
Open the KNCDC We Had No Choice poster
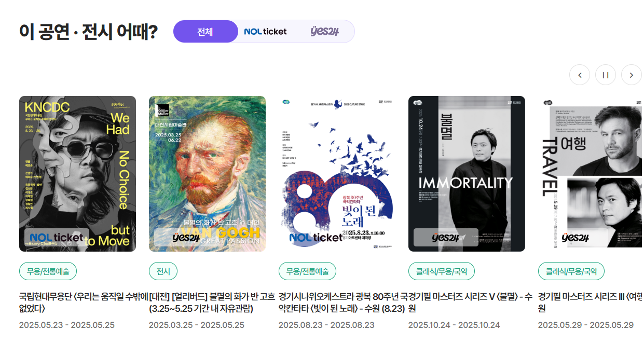coord(77,174)
